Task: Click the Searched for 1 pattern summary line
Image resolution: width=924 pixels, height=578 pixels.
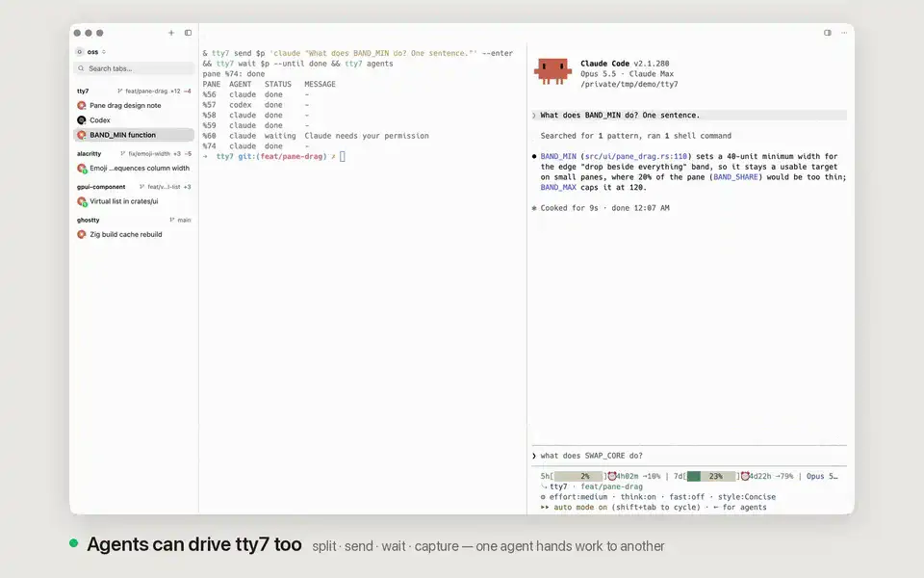Action: click(x=636, y=136)
